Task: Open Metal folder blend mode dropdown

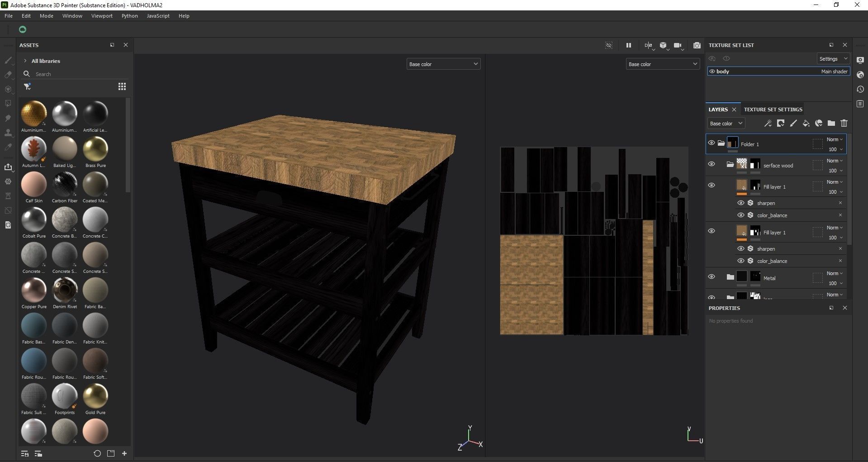Action: (x=835, y=273)
